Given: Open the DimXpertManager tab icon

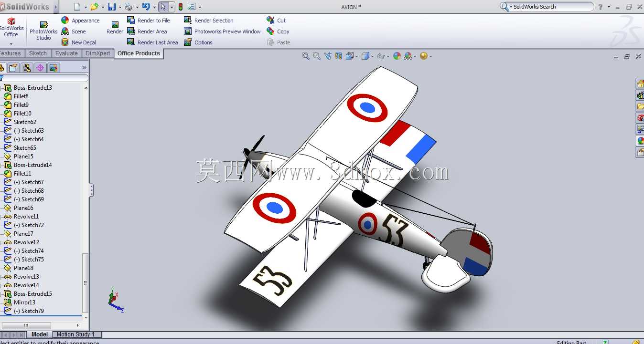Looking at the screenshot, I should [40, 68].
